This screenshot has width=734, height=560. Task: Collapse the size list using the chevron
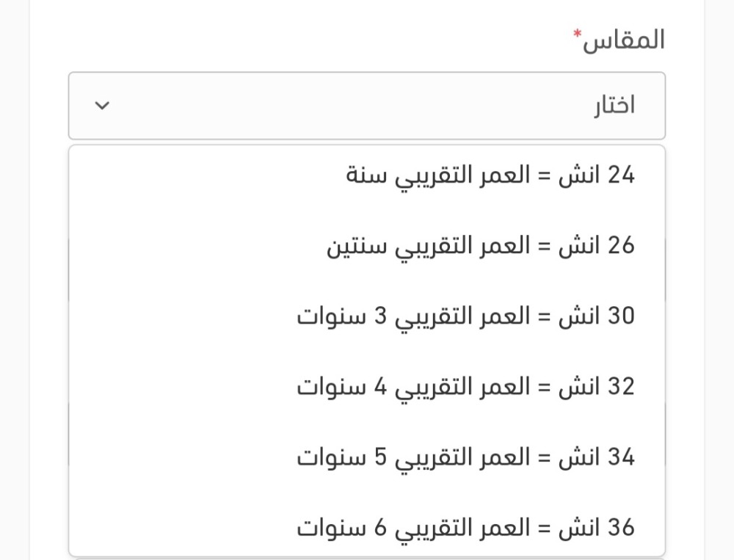click(103, 106)
